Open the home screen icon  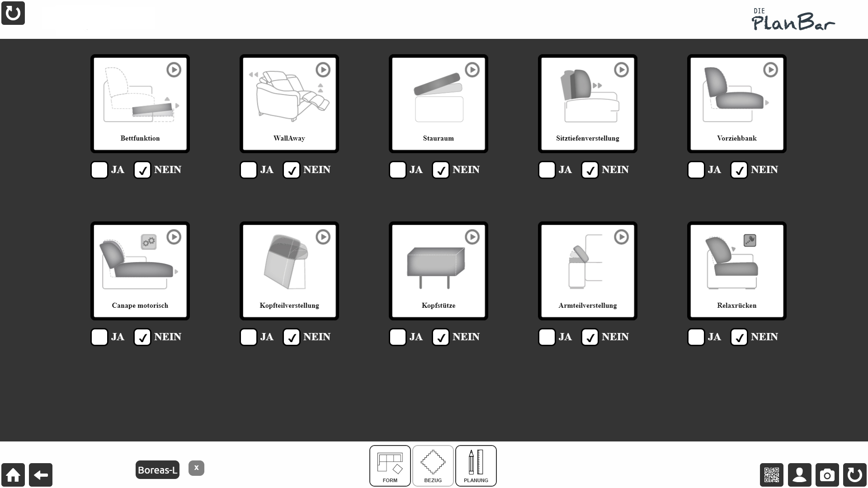(x=13, y=475)
